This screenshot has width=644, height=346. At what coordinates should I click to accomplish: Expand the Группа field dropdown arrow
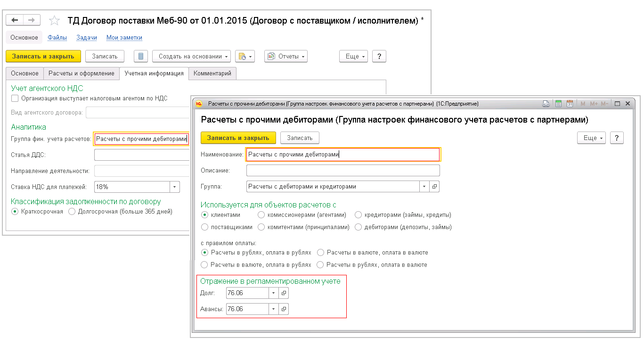coord(424,187)
